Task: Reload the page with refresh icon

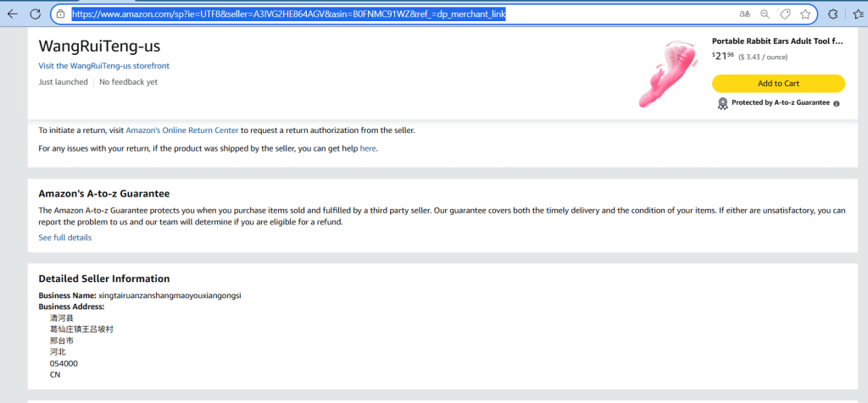Action: point(36,14)
